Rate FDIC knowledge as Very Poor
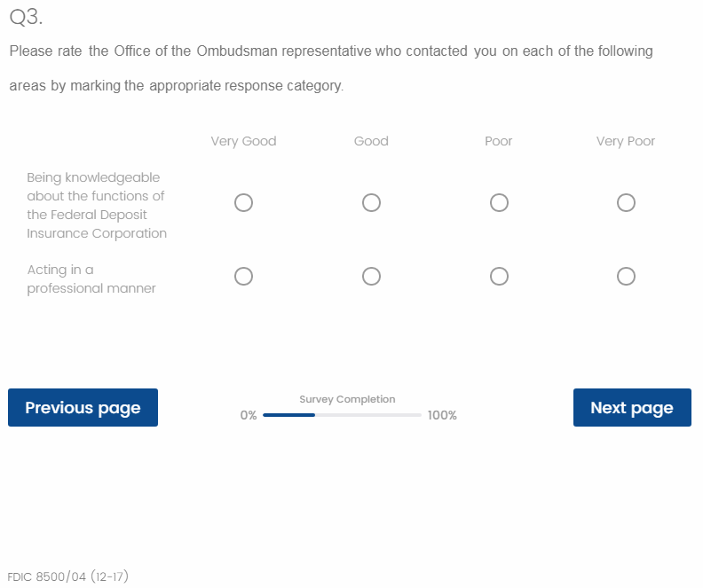703x588 pixels. (626, 203)
